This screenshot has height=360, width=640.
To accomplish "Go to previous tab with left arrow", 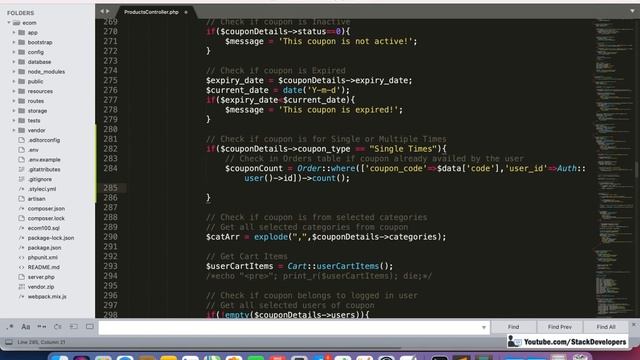I will click(102, 11).
